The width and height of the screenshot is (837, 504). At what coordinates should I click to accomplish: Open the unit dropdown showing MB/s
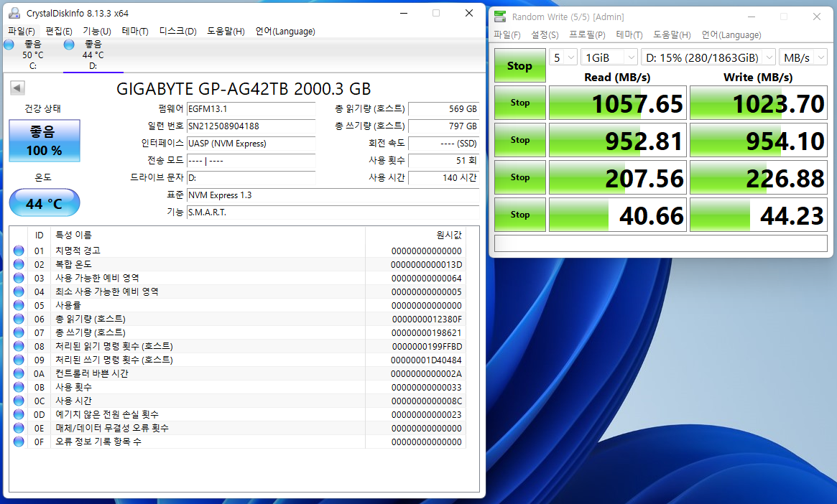[803, 57]
